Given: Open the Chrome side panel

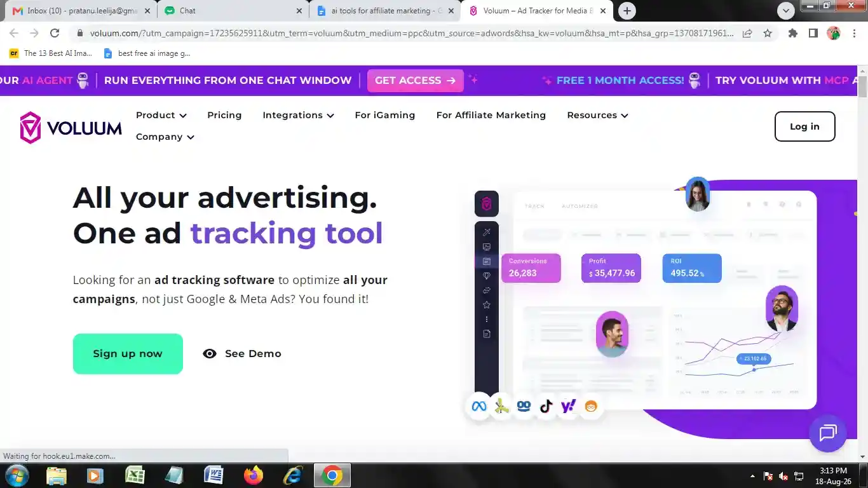Looking at the screenshot, I should [x=813, y=33].
